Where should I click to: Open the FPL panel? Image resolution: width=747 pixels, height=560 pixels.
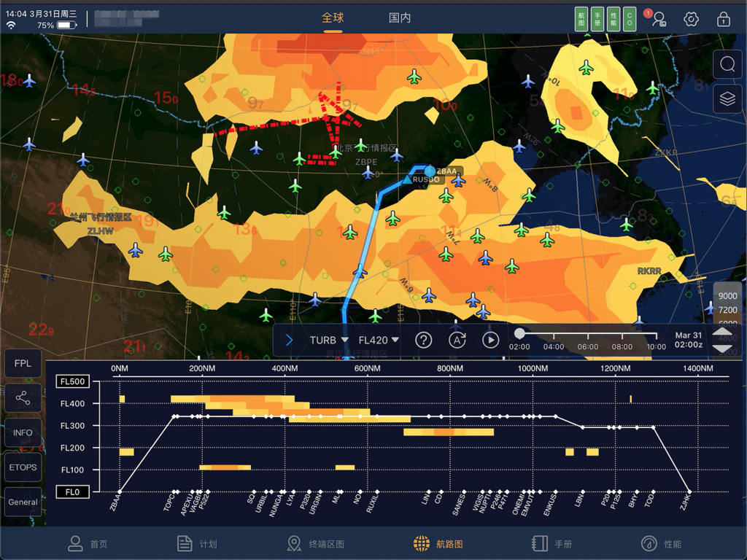tap(23, 362)
